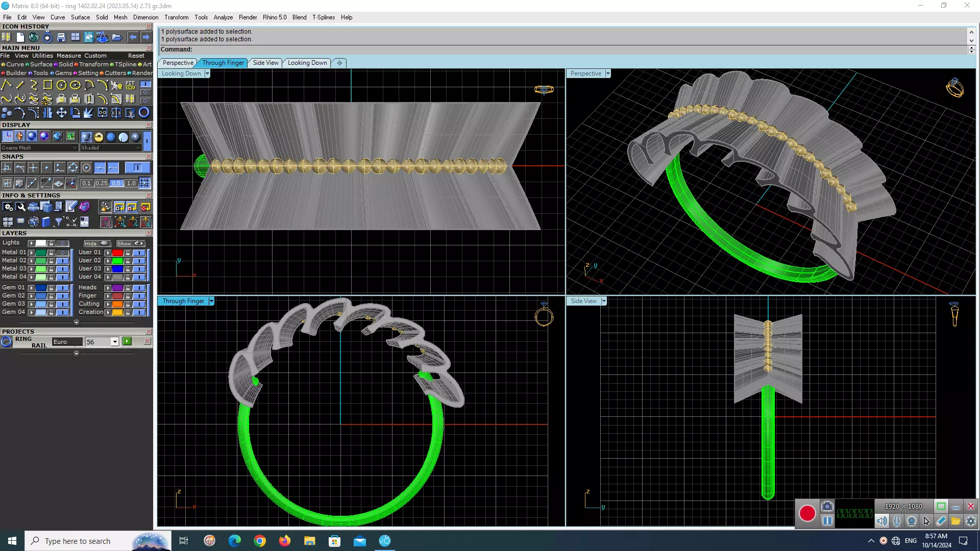Click Reset in the Main Menu
Screen dimensions: 980x551
coord(136,56)
